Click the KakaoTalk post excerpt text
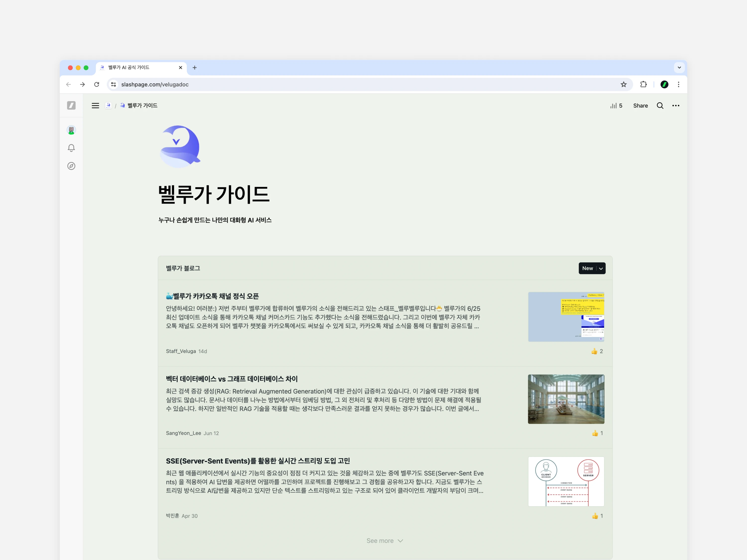Image resolution: width=747 pixels, height=560 pixels. click(x=323, y=317)
